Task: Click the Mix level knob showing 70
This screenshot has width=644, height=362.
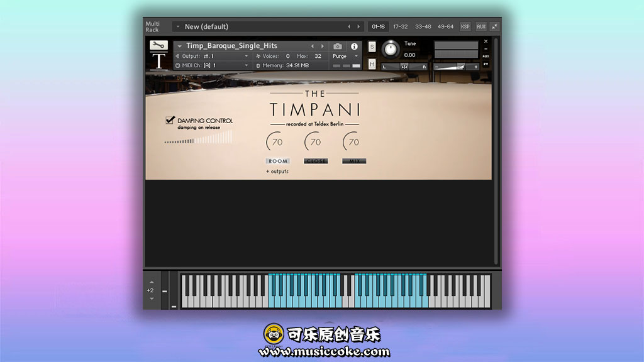Action: click(352, 142)
